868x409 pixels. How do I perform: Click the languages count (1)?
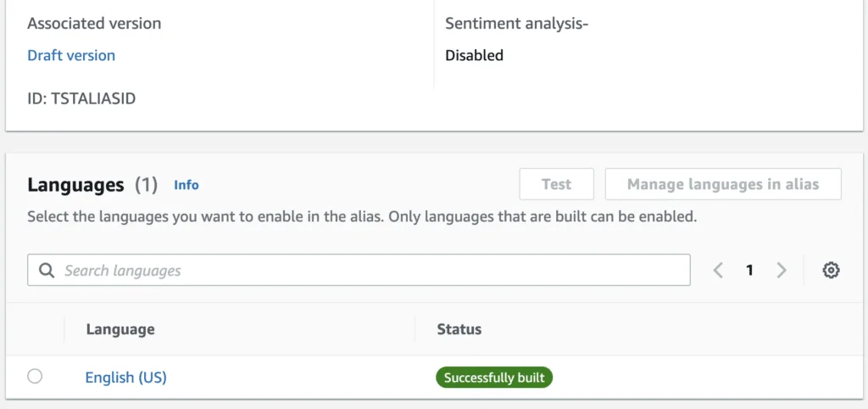(x=146, y=184)
